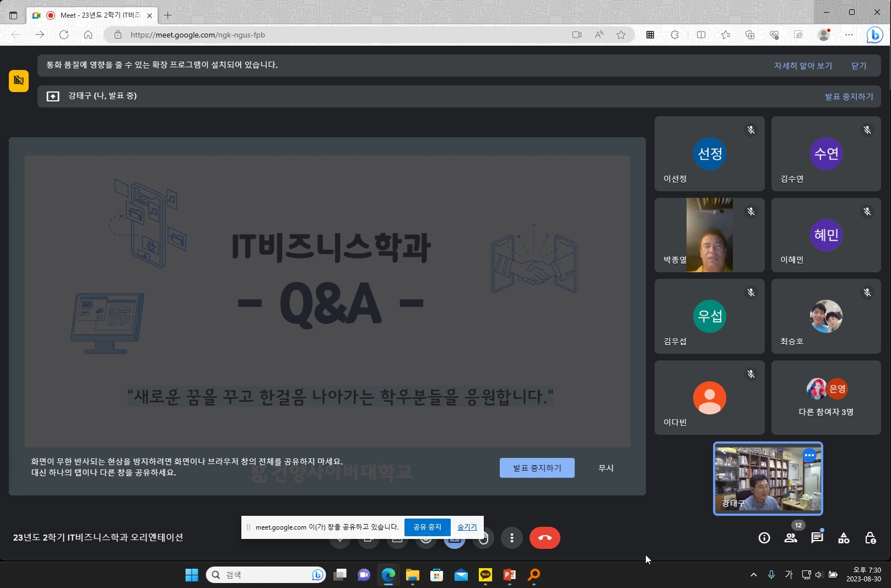
Task: Click 무시 to dismiss mirror warning
Action: 606,468
